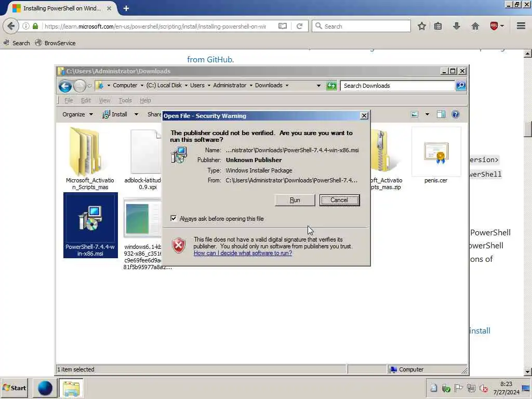Open the Install options dropdown arrow

(136, 114)
